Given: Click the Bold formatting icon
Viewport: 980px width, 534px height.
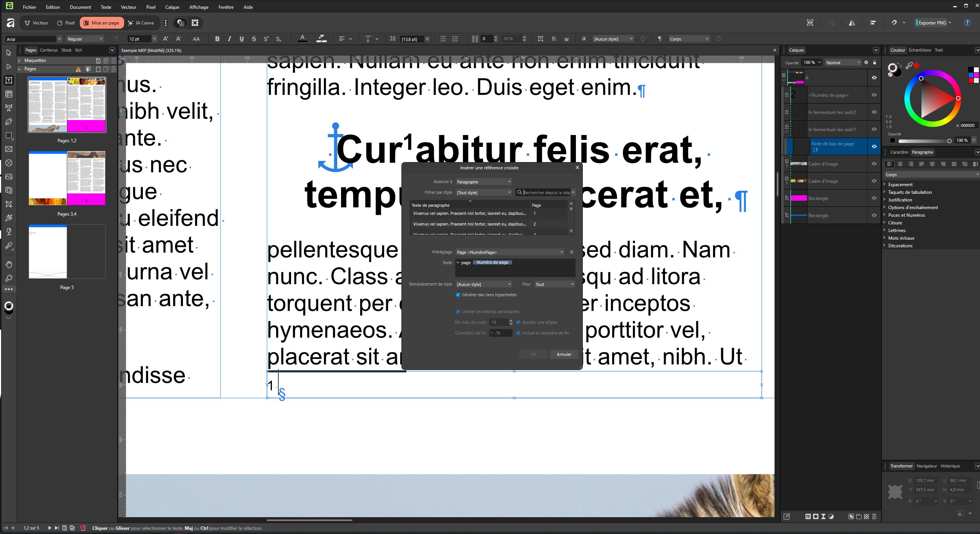Looking at the screenshot, I should (x=217, y=39).
